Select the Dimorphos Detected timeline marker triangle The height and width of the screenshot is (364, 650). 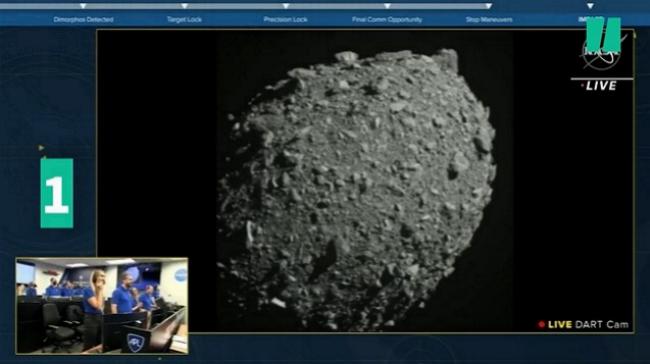(x=83, y=6)
